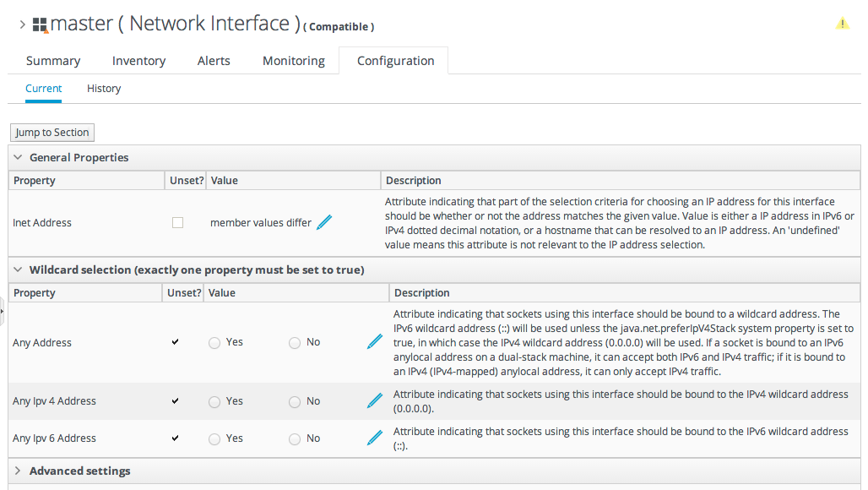868x490 pixels.
Task: Click the resource group icon beside master
Action: tap(40, 25)
